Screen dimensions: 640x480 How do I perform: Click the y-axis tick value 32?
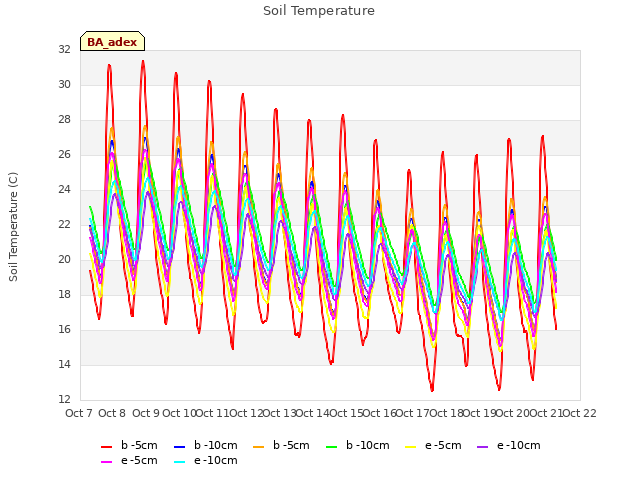64,49
